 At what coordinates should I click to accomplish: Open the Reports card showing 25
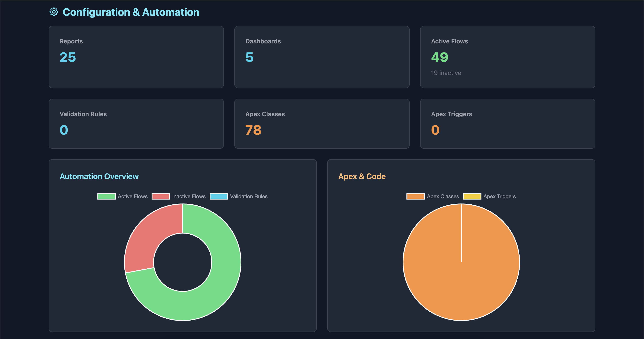pos(136,57)
